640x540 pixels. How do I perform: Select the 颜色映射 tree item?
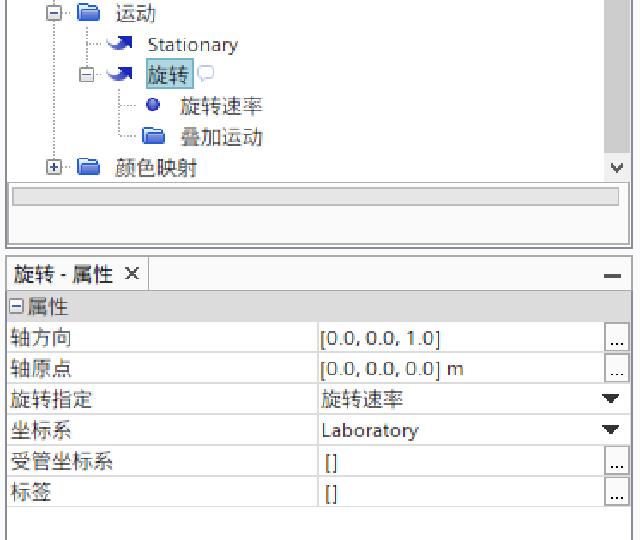point(156,168)
